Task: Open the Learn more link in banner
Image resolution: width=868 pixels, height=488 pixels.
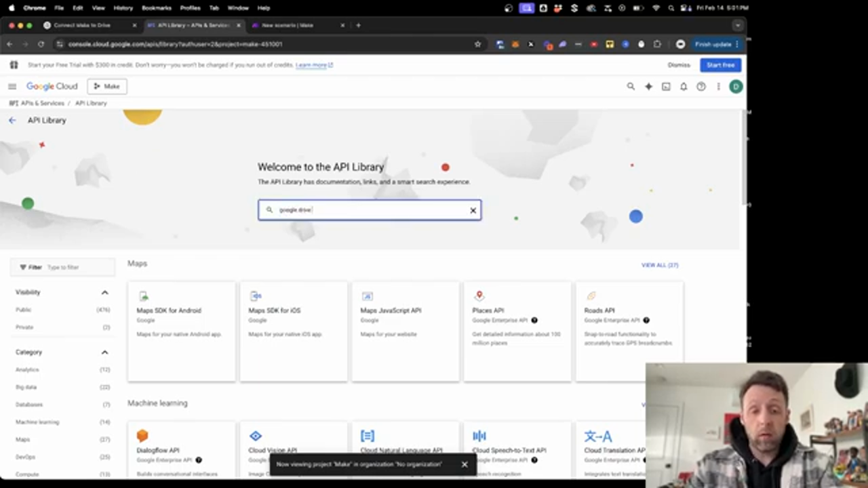Action: (314, 65)
